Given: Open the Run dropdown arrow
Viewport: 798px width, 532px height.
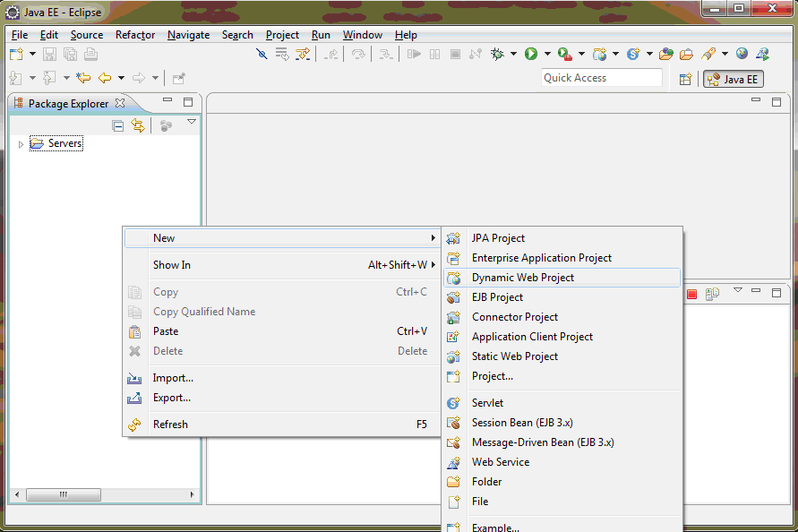Looking at the screenshot, I should (x=547, y=54).
